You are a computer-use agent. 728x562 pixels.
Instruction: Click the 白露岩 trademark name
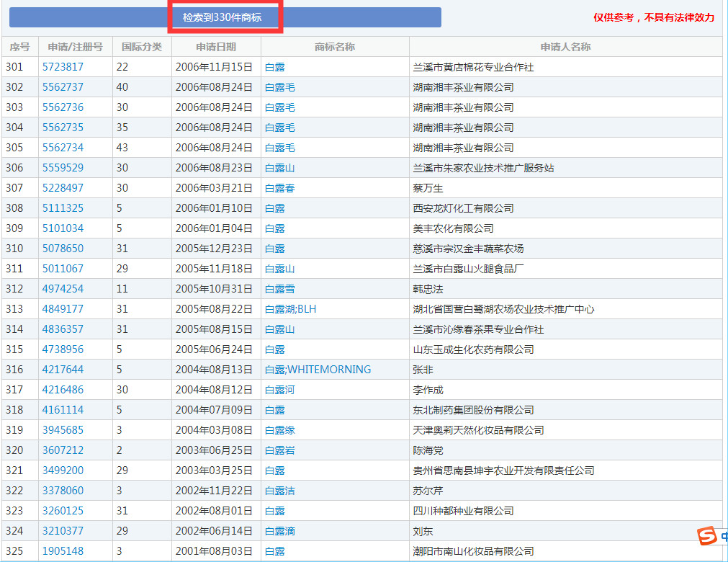pos(280,450)
